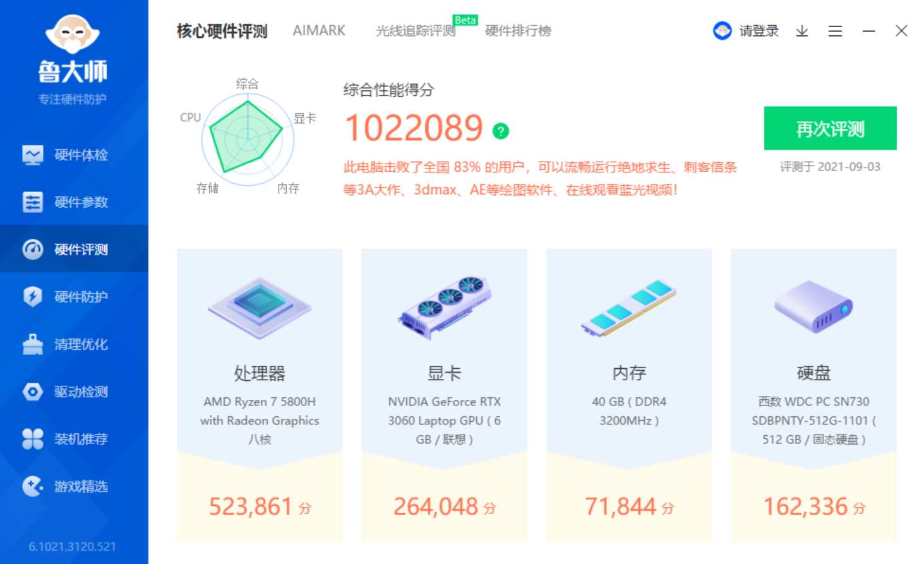Image resolution: width=924 pixels, height=564 pixels.
Task: Click the green question mark help icon
Action: click(501, 131)
